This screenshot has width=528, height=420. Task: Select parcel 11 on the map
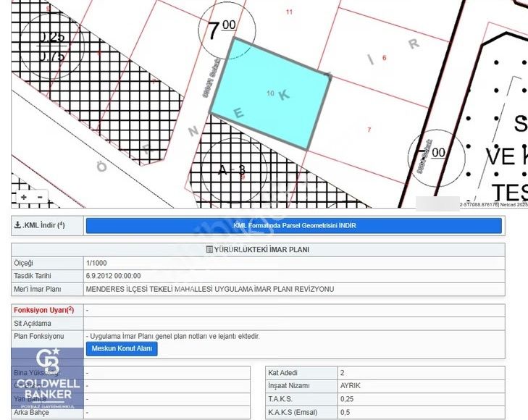pyautogui.click(x=289, y=12)
